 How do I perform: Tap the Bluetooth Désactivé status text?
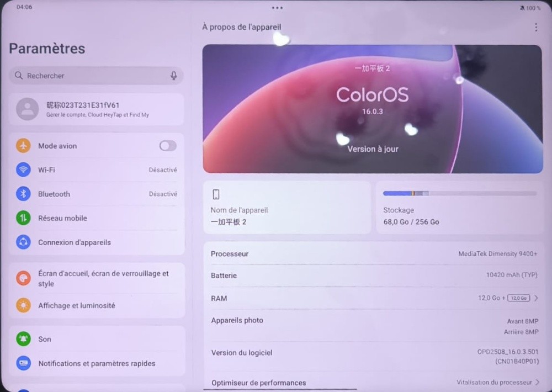tap(163, 194)
